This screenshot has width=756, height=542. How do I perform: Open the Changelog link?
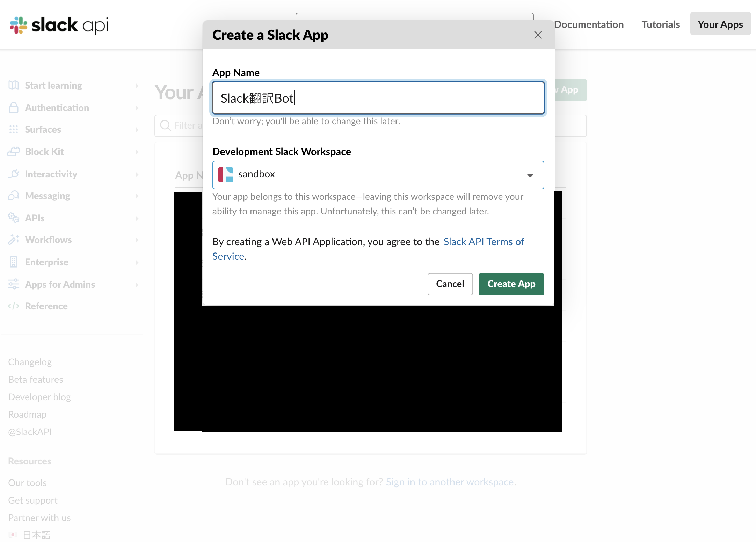click(30, 362)
